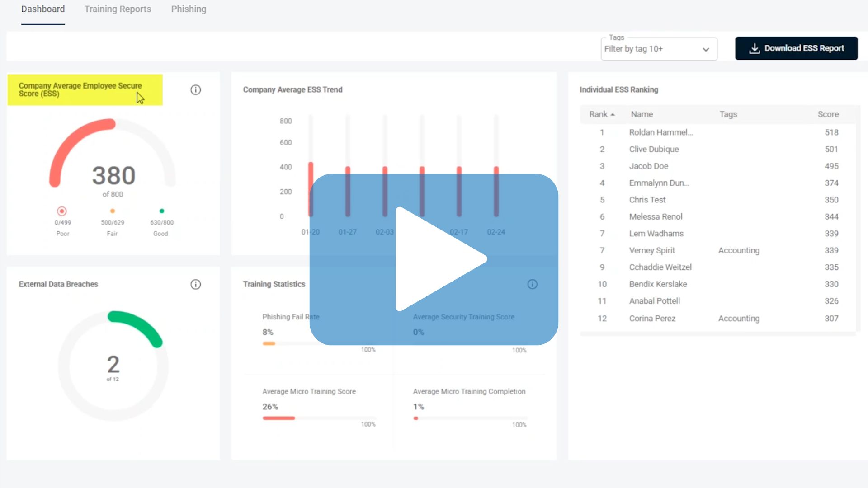Click the Name column header
The height and width of the screenshot is (488, 868).
[x=642, y=114]
